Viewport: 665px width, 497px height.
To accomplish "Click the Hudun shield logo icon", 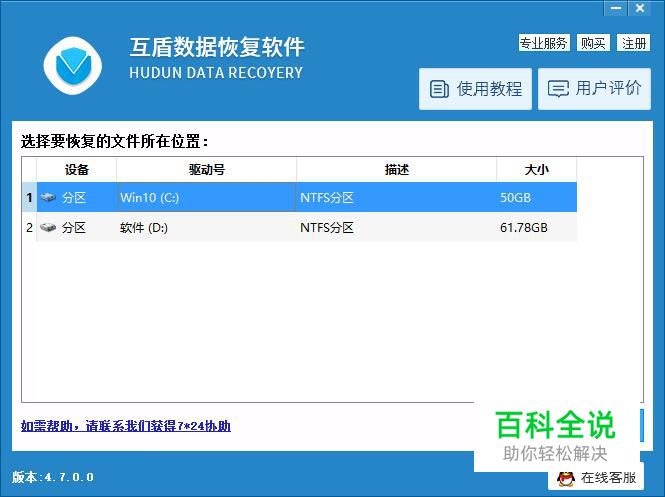I will tap(73, 66).
